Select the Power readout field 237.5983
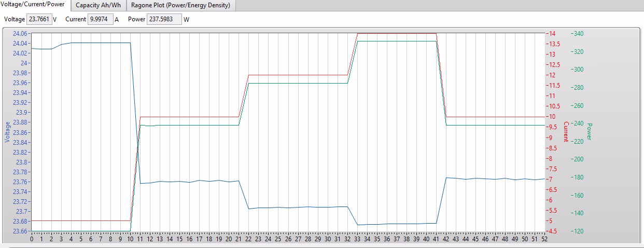Screen dimensions: 644x248 pos(163,19)
